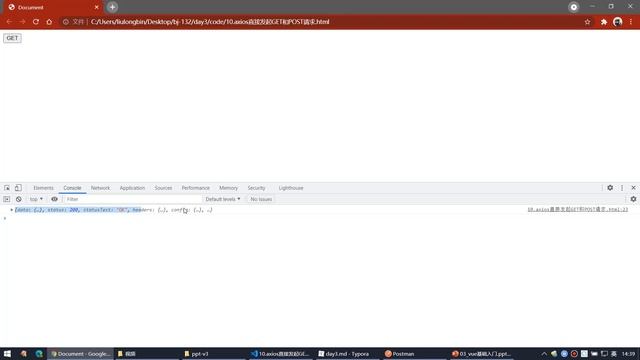Open the Chrome three-dot menu
640x360 pixels.
[x=631, y=22]
